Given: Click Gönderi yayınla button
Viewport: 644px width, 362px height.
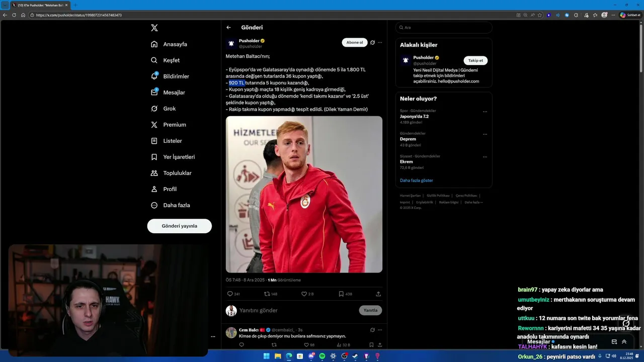Looking at the screenshot, I should point(179,226).
